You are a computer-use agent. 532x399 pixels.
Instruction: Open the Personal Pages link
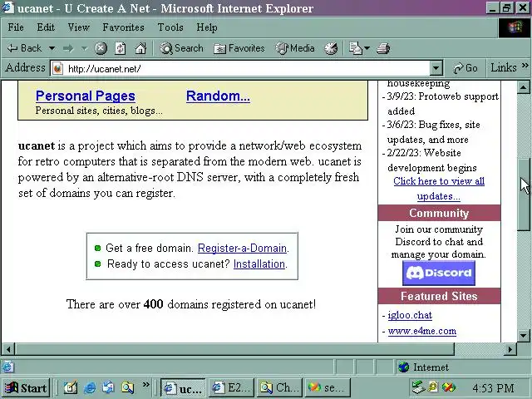click(x=86, y=96)
